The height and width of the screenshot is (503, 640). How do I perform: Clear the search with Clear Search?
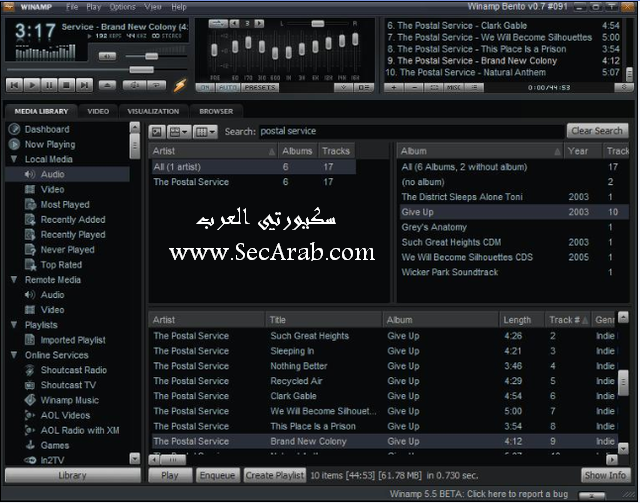tap(597, 131)
